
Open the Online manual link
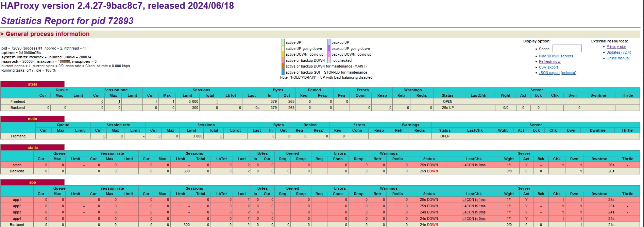coord(618,58)
